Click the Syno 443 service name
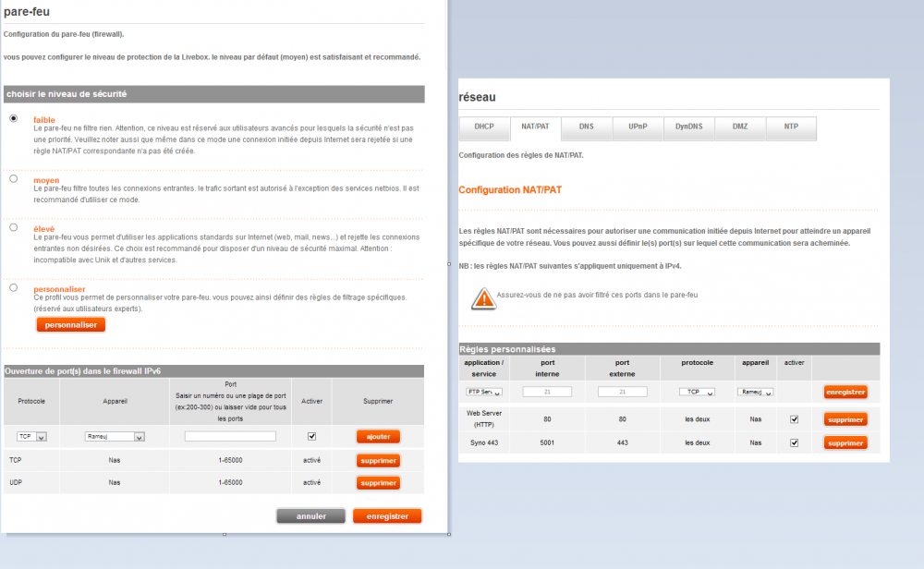Image resolution: width=924 pixels, height=569 pixels. (484, 443)
